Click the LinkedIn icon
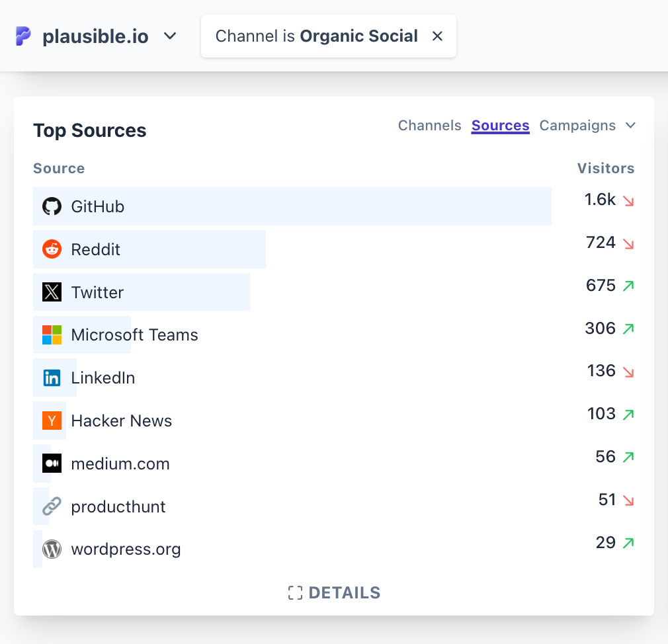 52,378
